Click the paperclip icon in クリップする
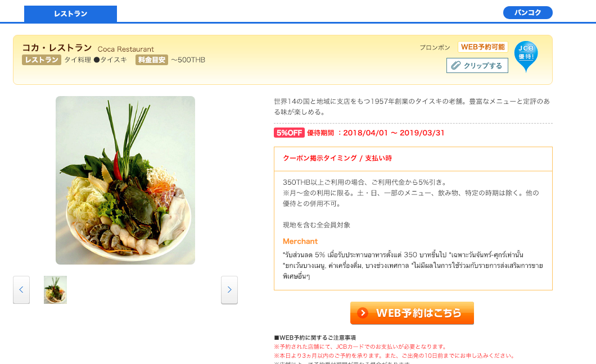The width and height of the screenshot is (596, 364). coord(455,66)
